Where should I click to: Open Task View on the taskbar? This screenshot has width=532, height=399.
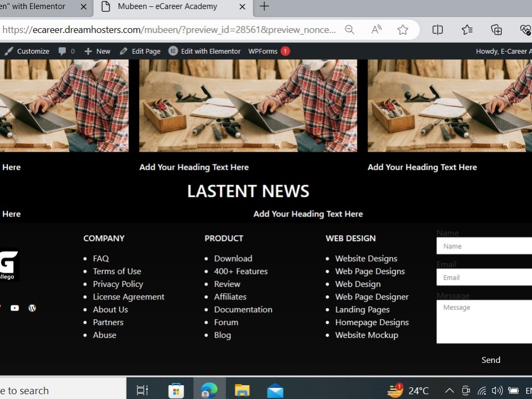[x=142, y=390]
